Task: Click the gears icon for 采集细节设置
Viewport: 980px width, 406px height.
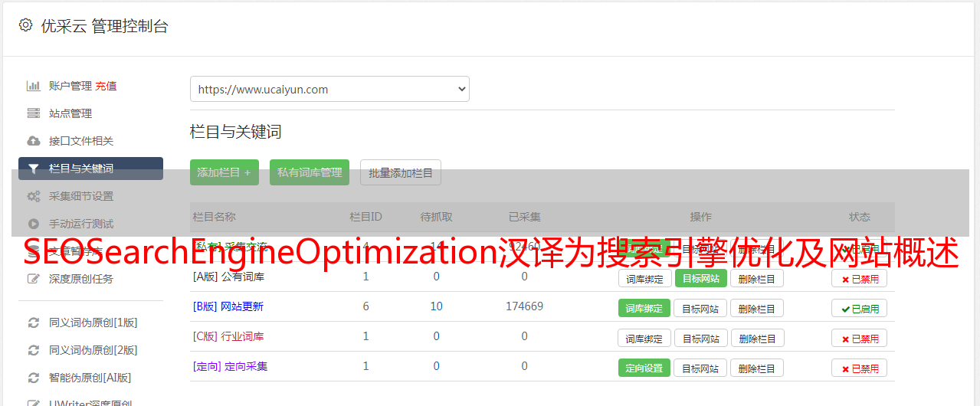Action: [x=33, y=196]
